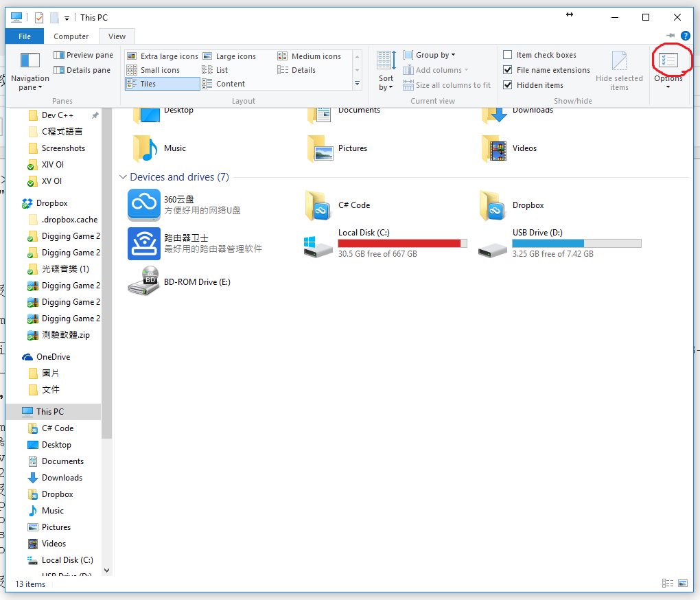This screenshot has width=700, height=600.
Task: Select the View ribbon tab
Action: (x=117, y=36)
